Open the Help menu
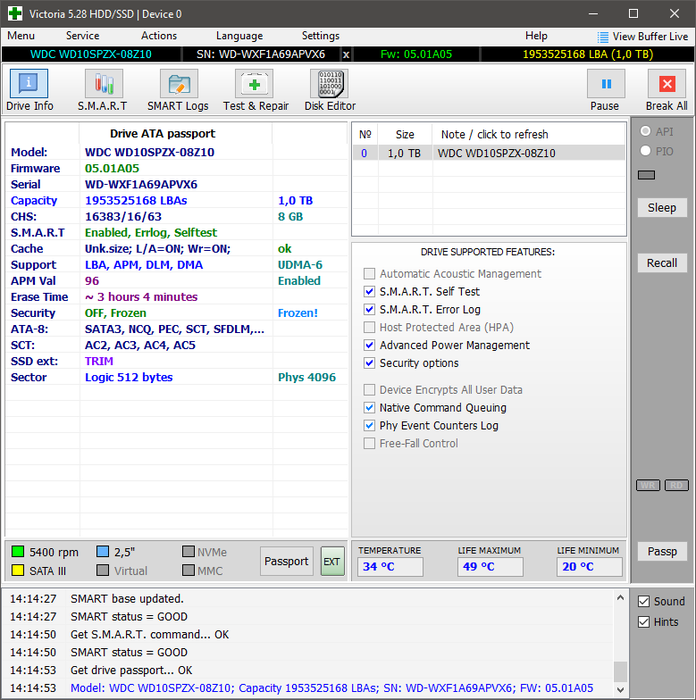 (x=536, y=36)
